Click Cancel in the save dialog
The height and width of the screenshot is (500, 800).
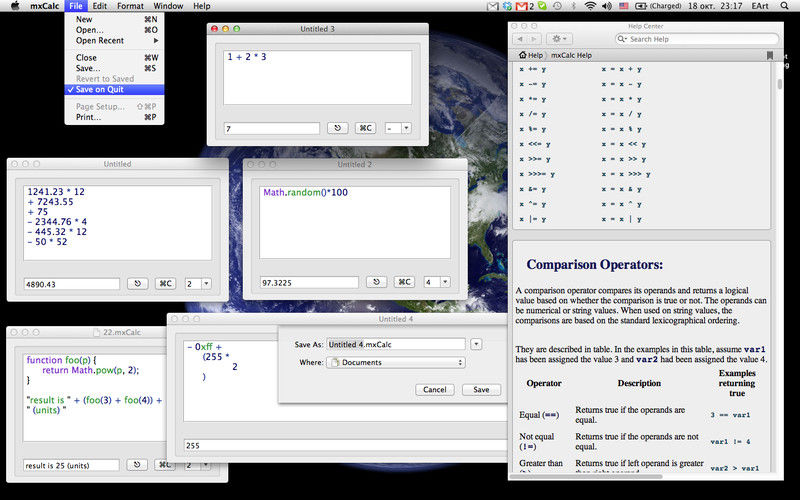(x=434, y=389)
